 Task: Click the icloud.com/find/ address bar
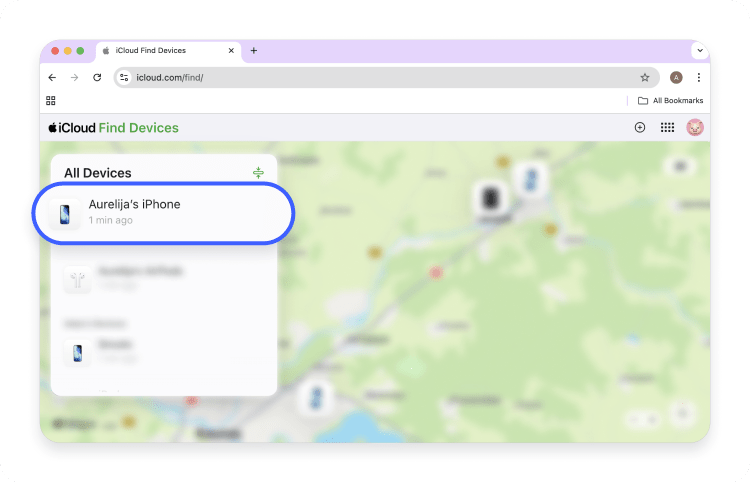click(x=380, y=77)
